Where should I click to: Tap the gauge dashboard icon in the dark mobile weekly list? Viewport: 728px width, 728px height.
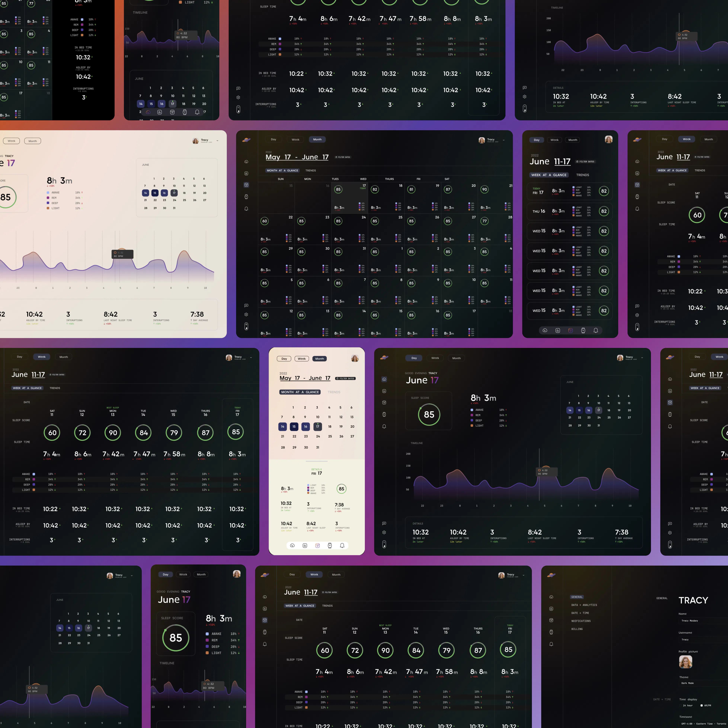545,330
